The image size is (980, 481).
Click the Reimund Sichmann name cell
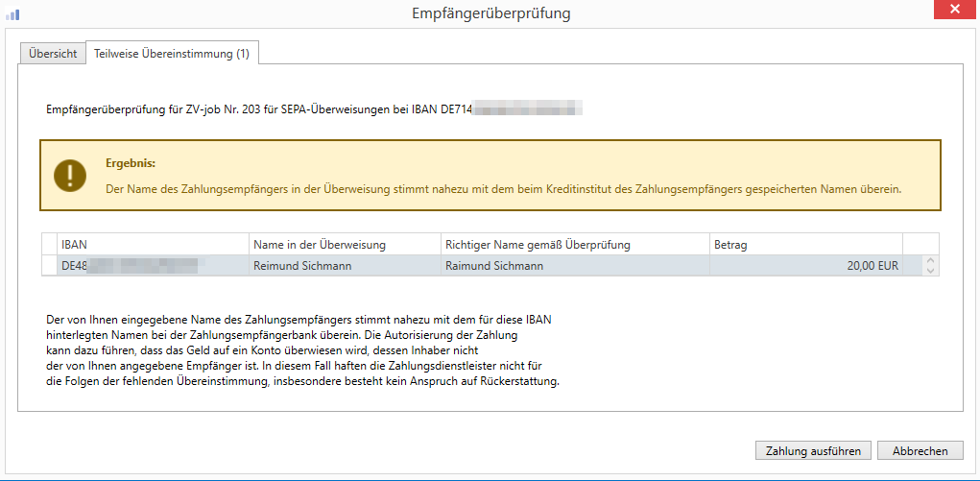point(345,266)
